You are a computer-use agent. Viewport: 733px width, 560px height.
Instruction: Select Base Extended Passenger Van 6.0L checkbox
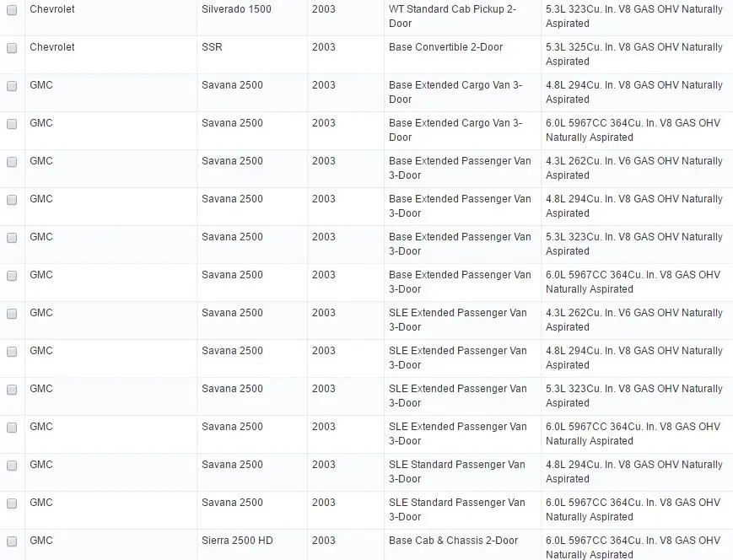click(12, 276)
